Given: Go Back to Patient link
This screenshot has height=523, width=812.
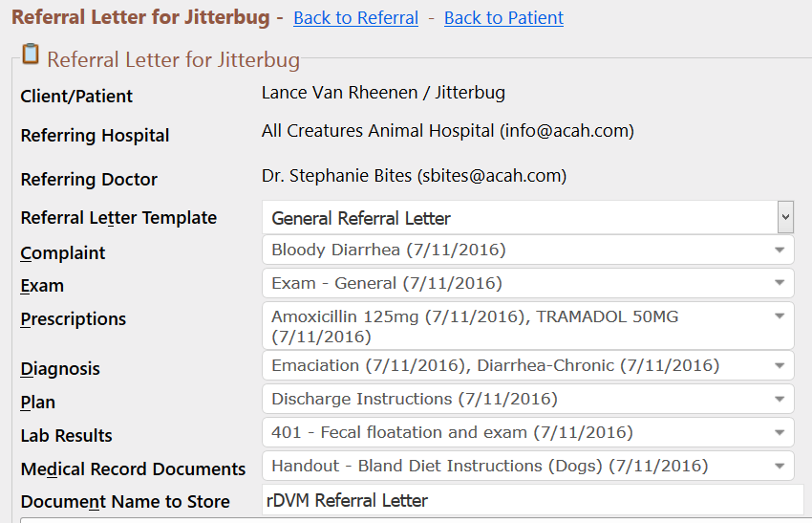Looking at the screenshot, I should (x=503, y=17).
